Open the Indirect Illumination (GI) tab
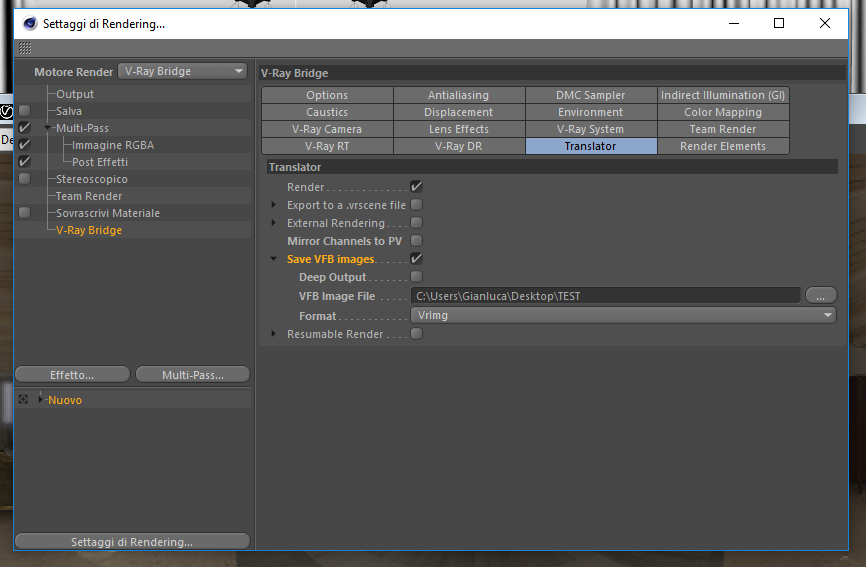 (723, 95)
